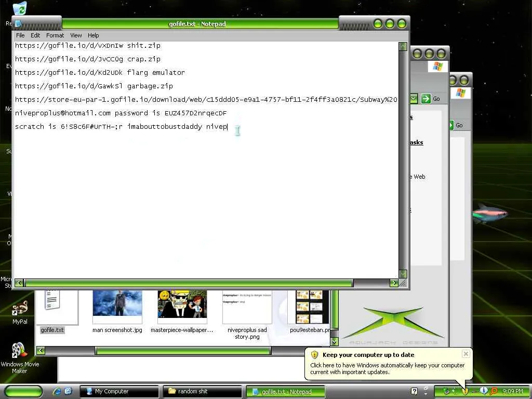This screenshot has width=532, height=399.
Task: Click the gofile.txt - Notepad taskbar button
Action: [x=285, y=392]
